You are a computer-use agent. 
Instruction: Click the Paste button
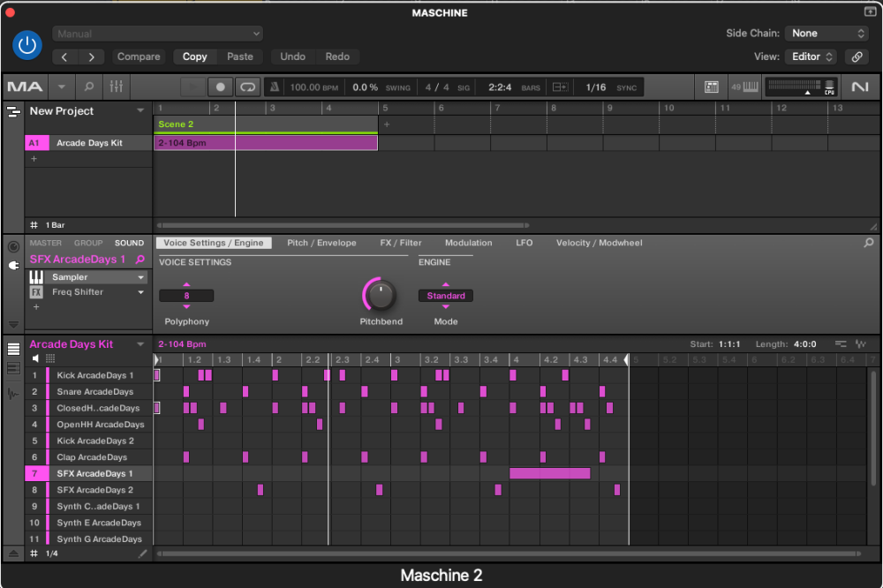click(x=240, y=57)
